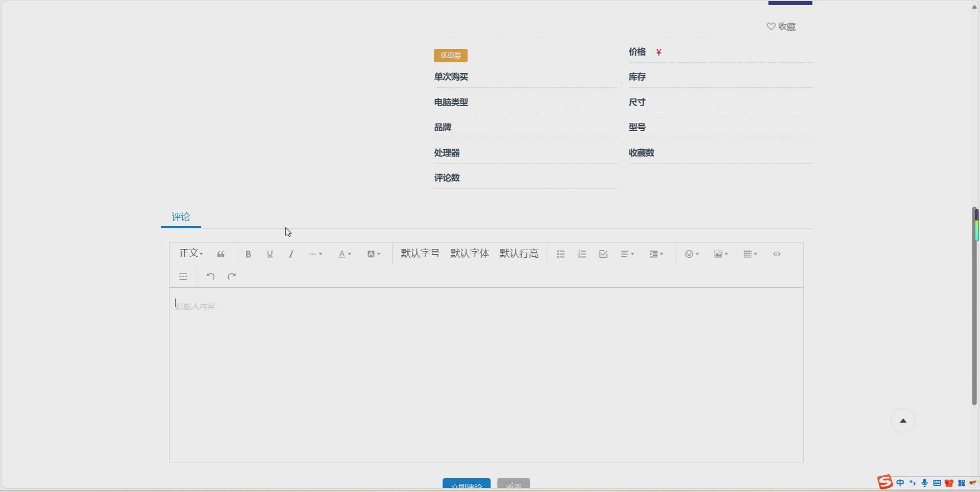
Task: Open the 正文 heading style dropdown
Action: (191, 254)
